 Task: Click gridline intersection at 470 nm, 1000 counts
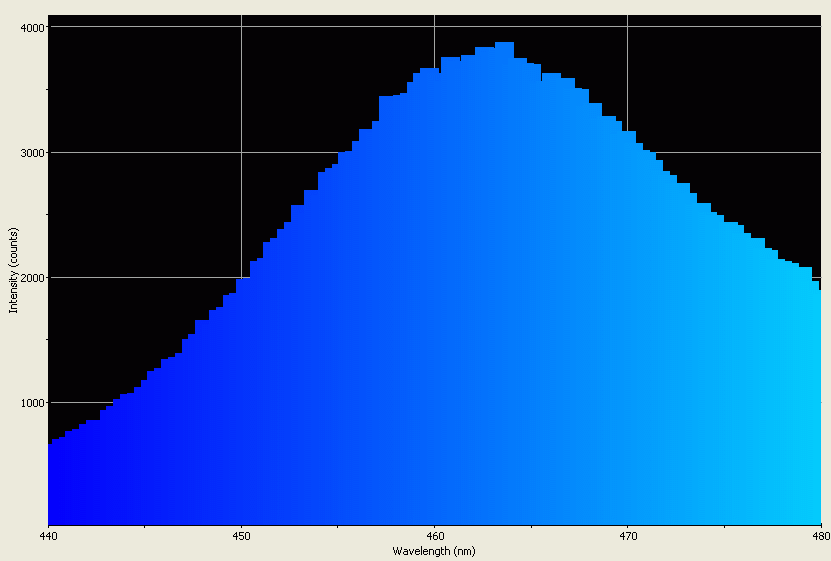pyautogui.click(x=627, y=403)
